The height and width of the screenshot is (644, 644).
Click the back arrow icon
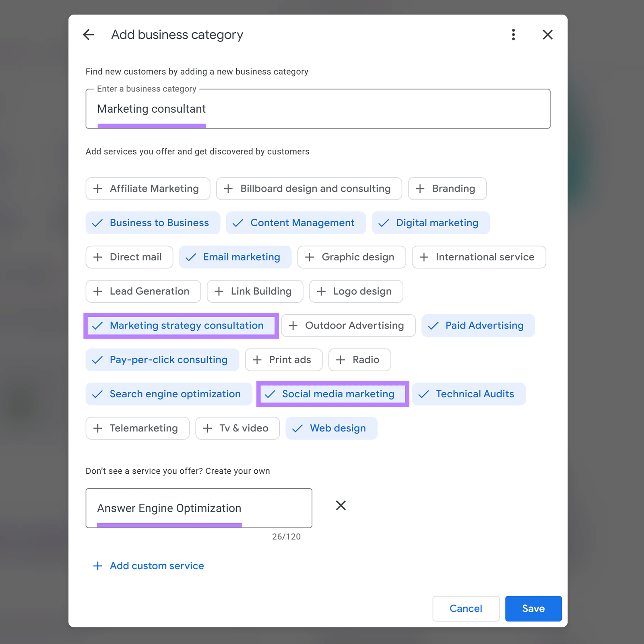pyautogui.click(x=89, y=35)
